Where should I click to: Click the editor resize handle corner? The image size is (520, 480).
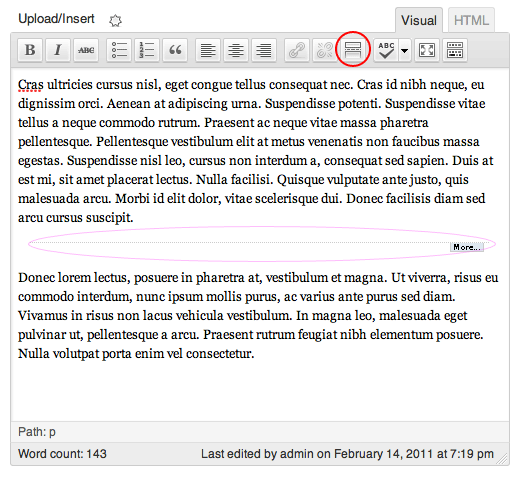(x=502, y=459)
